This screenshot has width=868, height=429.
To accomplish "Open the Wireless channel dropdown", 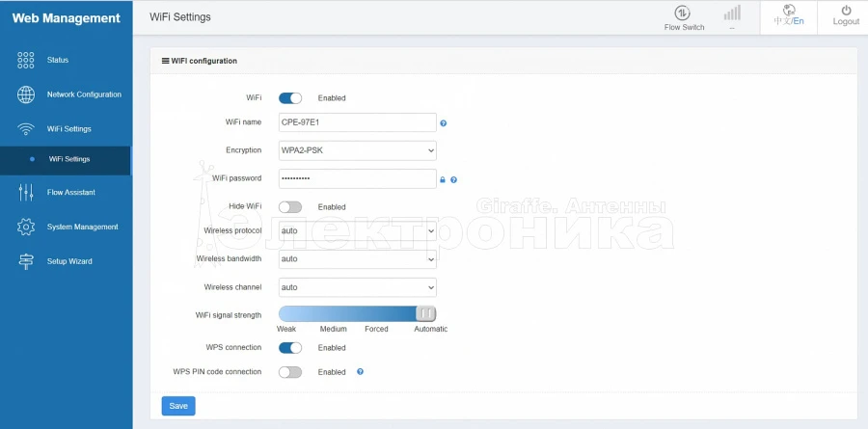I will pyautogui.click(x=357, y=287).
